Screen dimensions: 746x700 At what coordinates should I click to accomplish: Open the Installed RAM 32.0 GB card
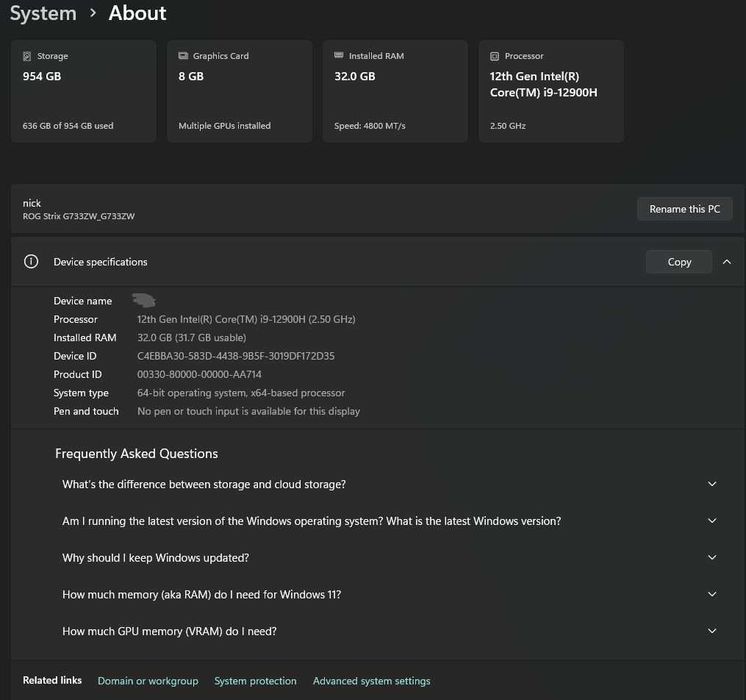[x=395, y=91]
